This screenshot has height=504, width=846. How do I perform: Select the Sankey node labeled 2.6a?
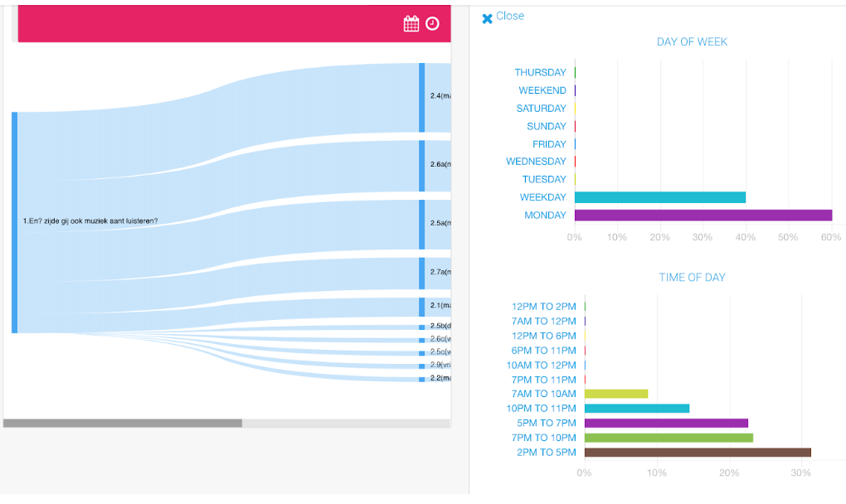tap(421, 166)
